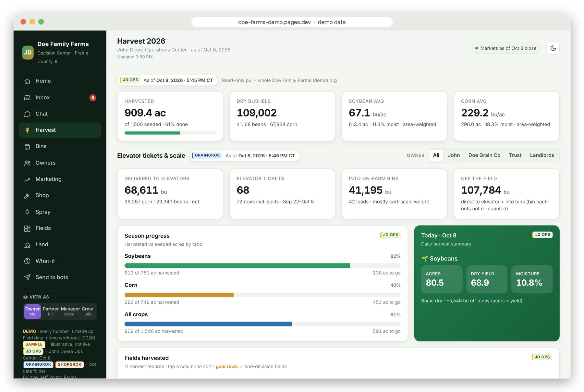Click the Dry Yield 68.9 tile
The height and width of the screenshot is (392, 584).
487,279
